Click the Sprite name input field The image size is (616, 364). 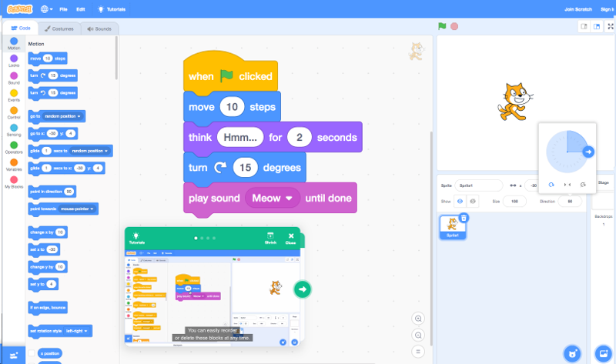click(x=478, y=185)
